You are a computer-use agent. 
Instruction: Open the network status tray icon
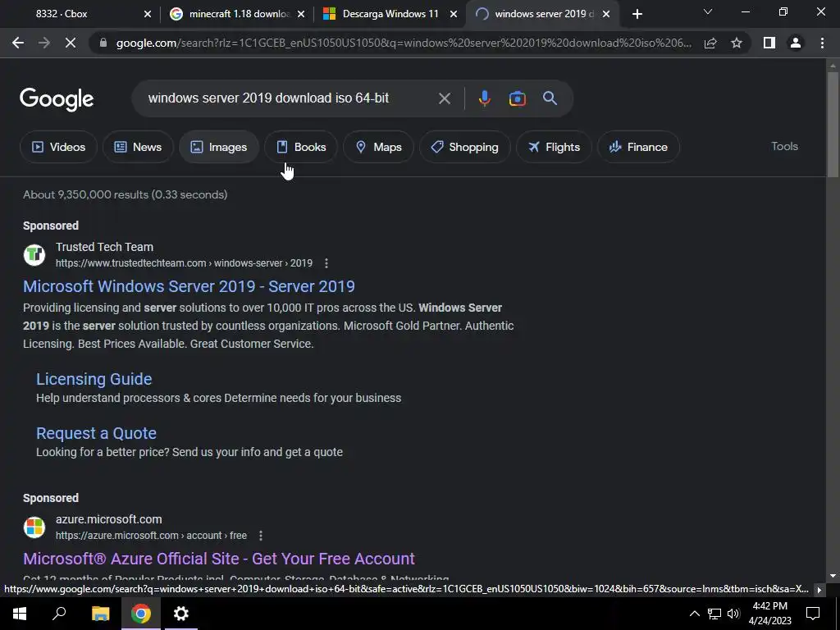(714, 614)
